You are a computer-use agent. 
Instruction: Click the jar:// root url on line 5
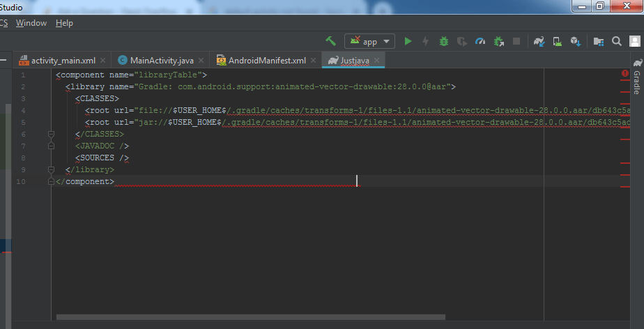click(x=357, y=123)
